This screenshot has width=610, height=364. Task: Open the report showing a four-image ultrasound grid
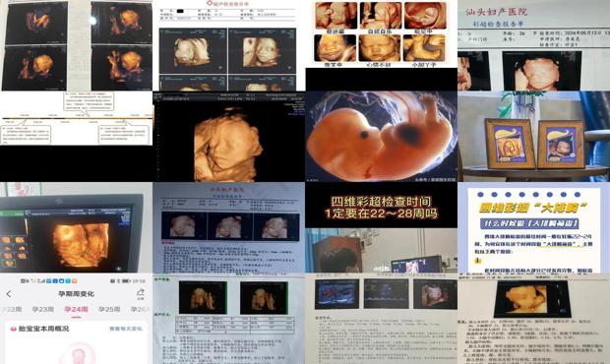tap(228, 45)
